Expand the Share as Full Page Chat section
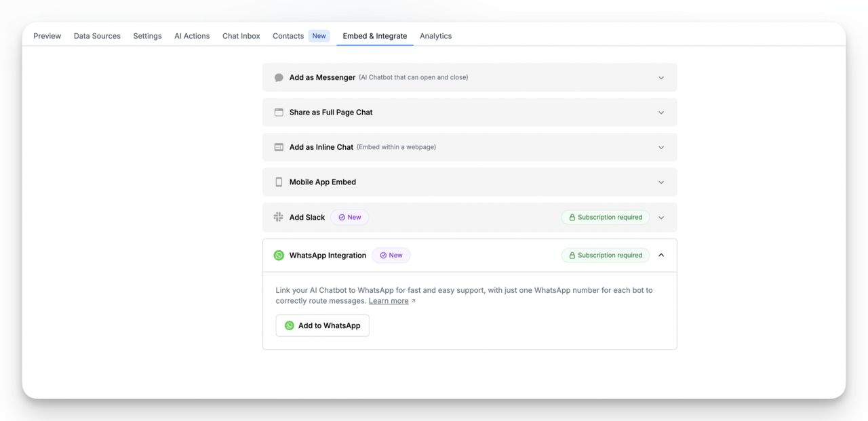Image resolution: width=868 pixels, height=421 pixels. 661,113
